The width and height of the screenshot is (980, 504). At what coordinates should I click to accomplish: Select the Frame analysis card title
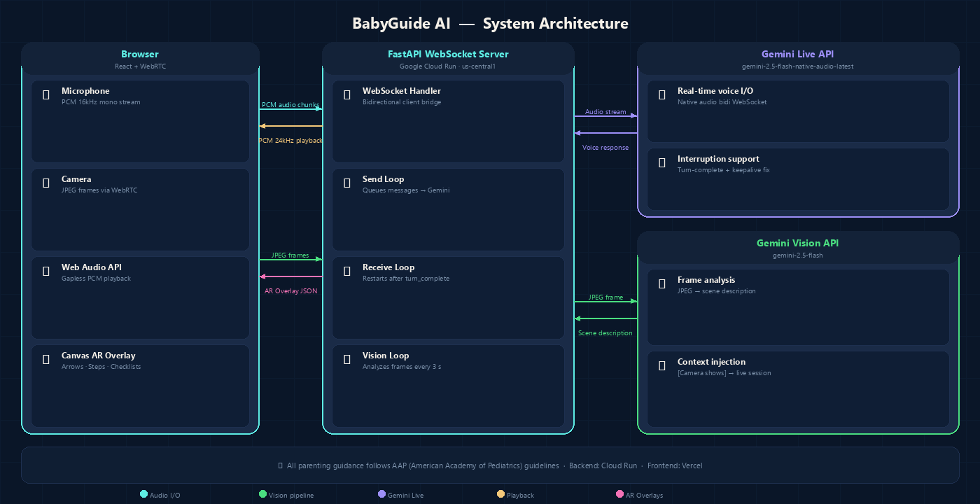706,280
